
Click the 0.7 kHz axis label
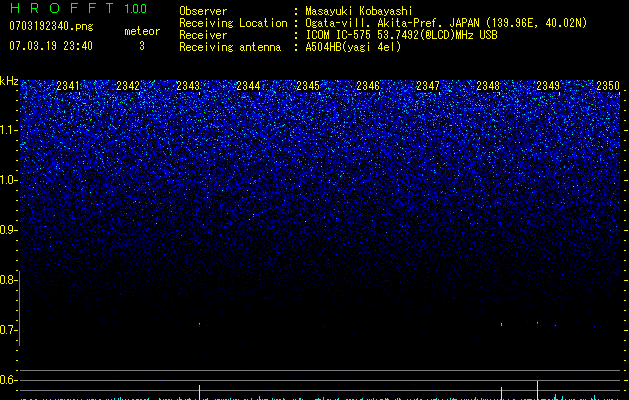[x=8, y=330]
